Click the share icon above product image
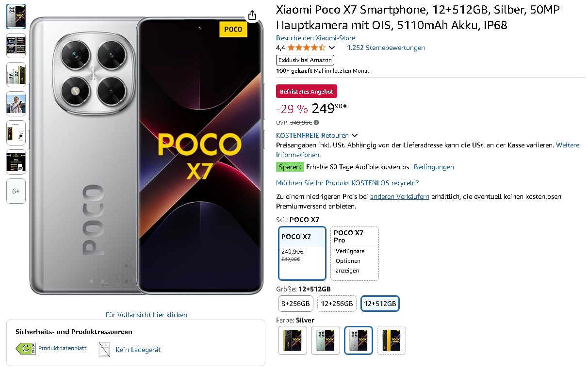The width and height of the screenshot is (588, 370). pyautogui.click(x=252, y=16)
